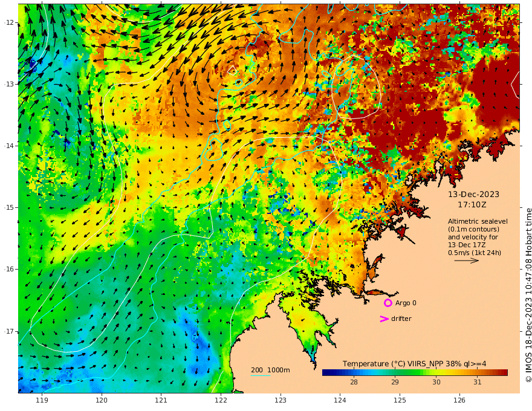Click the 0.5m/s reference velocity arrow
Viewport: 532px width, 411px height.
[x=467, y=261]
